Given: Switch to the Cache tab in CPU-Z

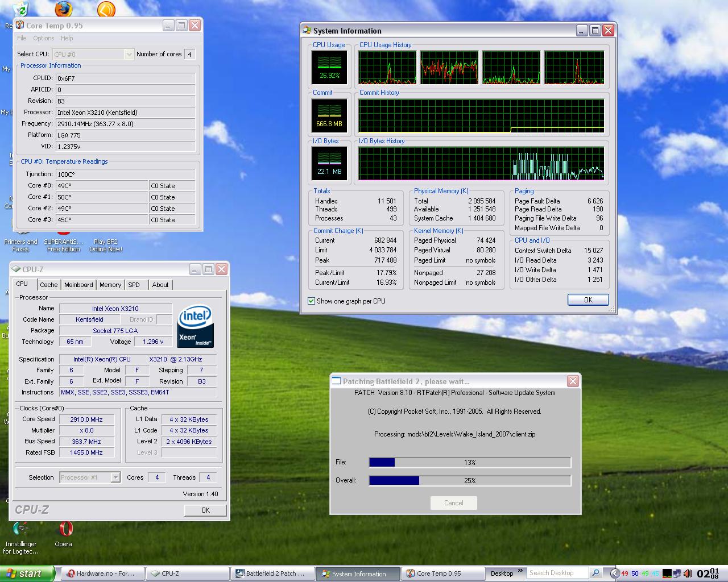Looking at the screenshot, I should click(48, 285).
